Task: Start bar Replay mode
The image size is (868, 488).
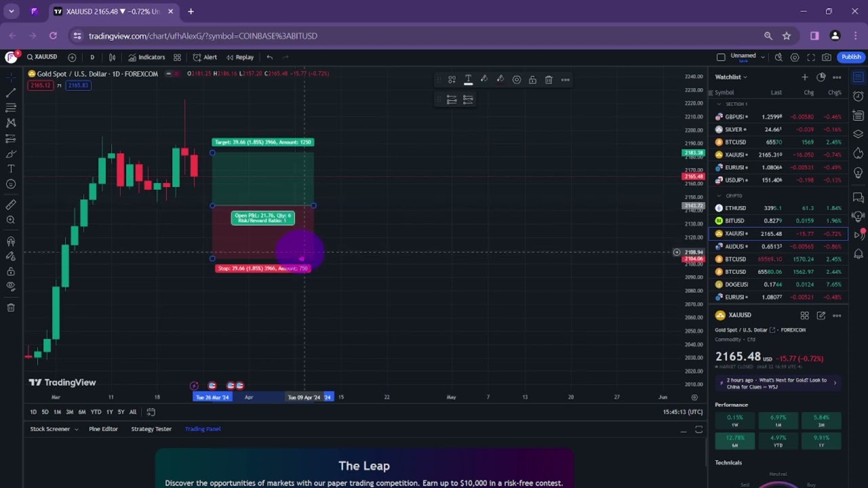Action: click(240, 58)
